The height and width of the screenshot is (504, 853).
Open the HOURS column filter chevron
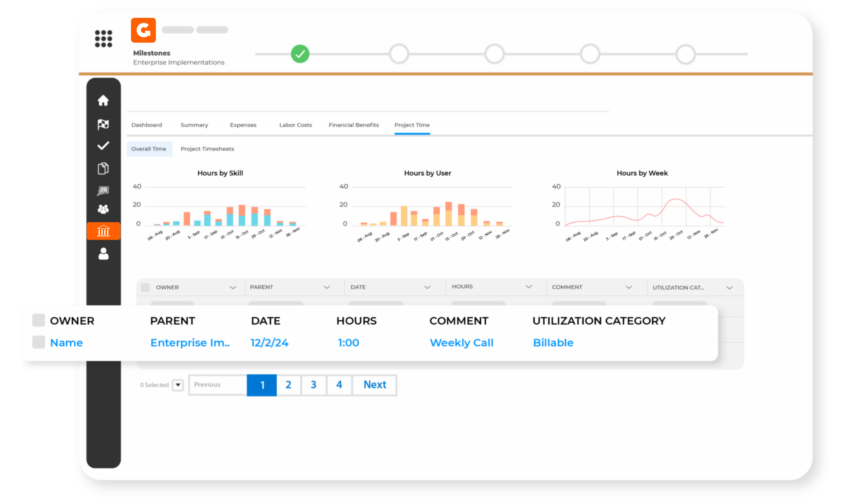(x=529, y=287)
